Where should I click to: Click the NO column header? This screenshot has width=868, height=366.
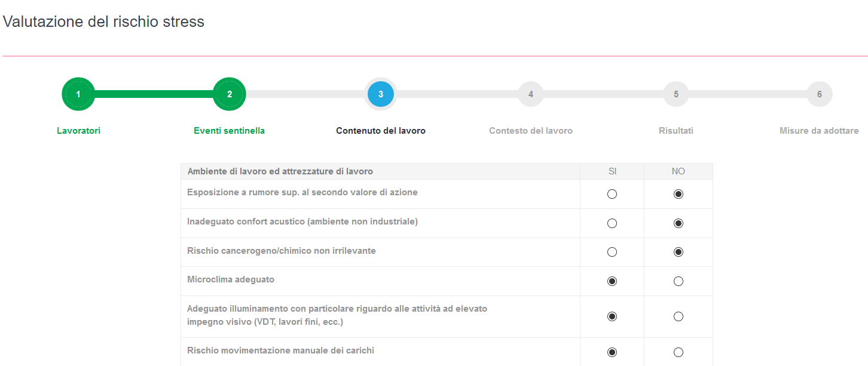click(x=678, y=171)
